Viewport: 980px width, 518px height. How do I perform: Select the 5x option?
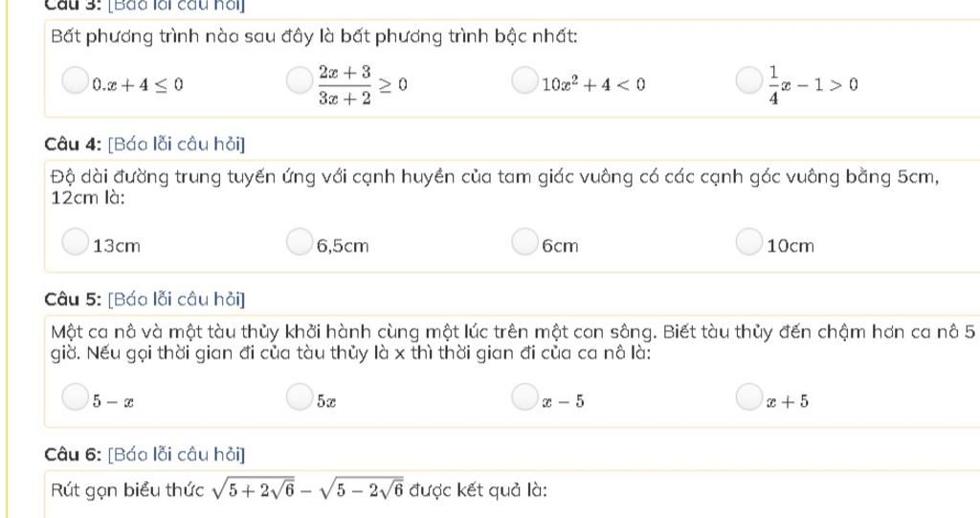coord(300,396)
